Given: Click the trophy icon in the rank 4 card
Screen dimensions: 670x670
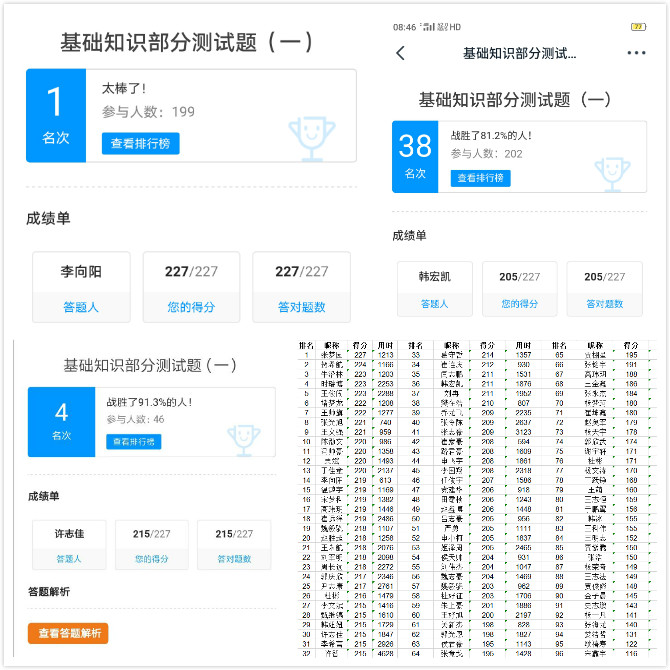Looking at the screenshot, I should (243, 439).
